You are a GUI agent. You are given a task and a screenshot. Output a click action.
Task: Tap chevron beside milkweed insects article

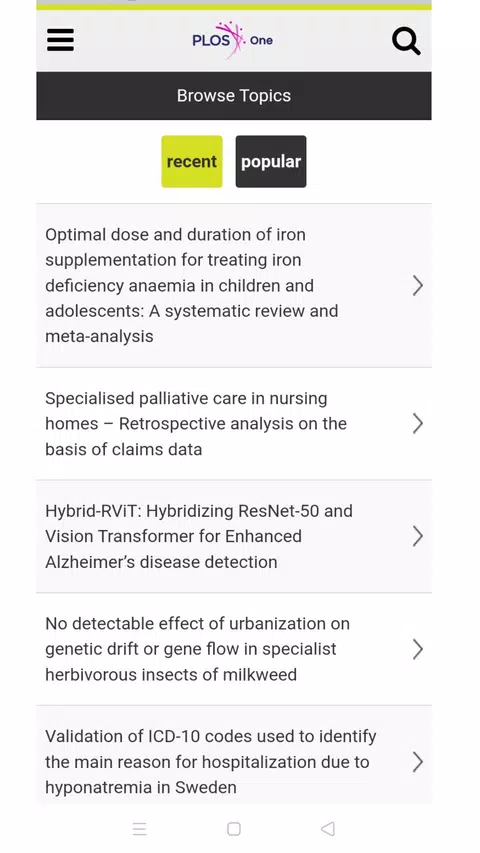pos(417,649)
